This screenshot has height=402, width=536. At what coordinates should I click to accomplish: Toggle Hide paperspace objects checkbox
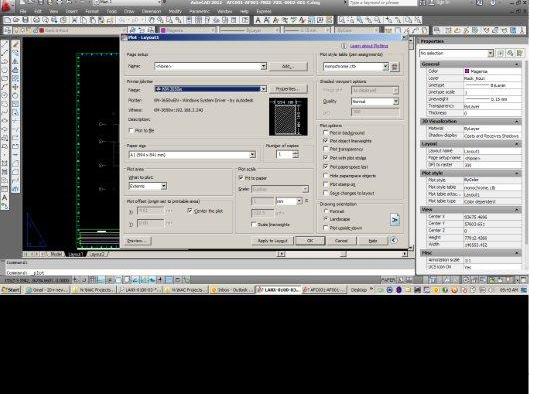point(326,176)
